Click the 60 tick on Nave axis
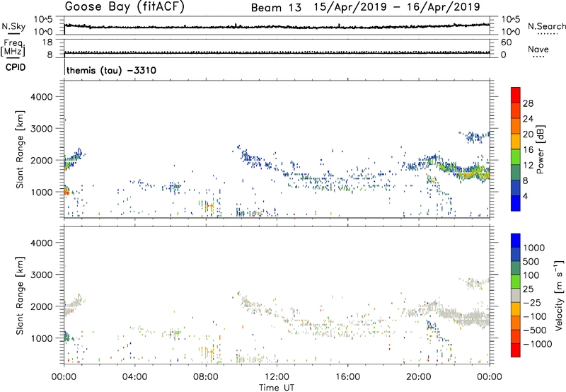Screen dimensions: 566x392 (x=507, y=42)
